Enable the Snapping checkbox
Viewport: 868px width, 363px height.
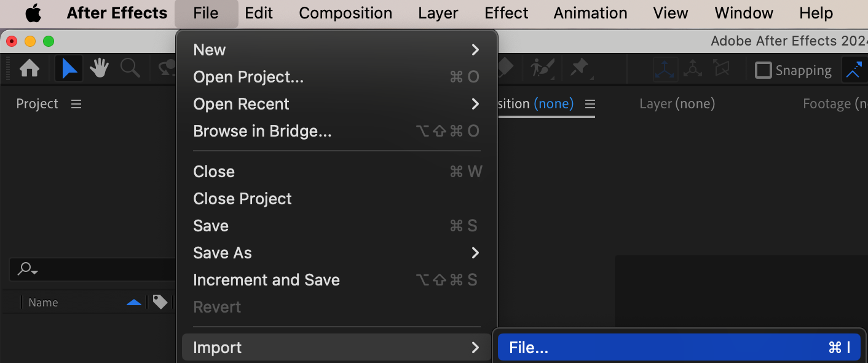tap(763, 70)
